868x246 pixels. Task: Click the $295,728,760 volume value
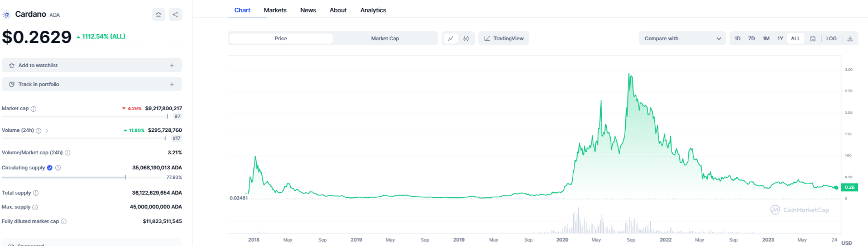point(165,130)
